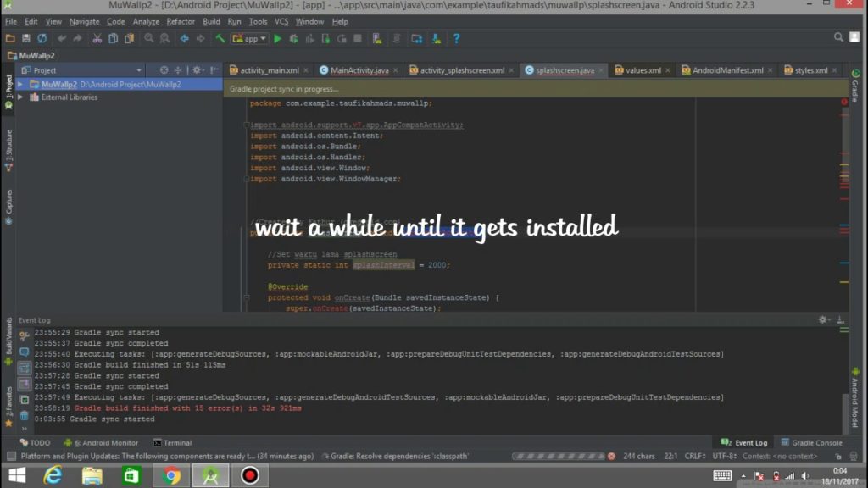The width and height of the screenshot is (868, 488).
Task: Open the Tools menu
Action: 258,21
